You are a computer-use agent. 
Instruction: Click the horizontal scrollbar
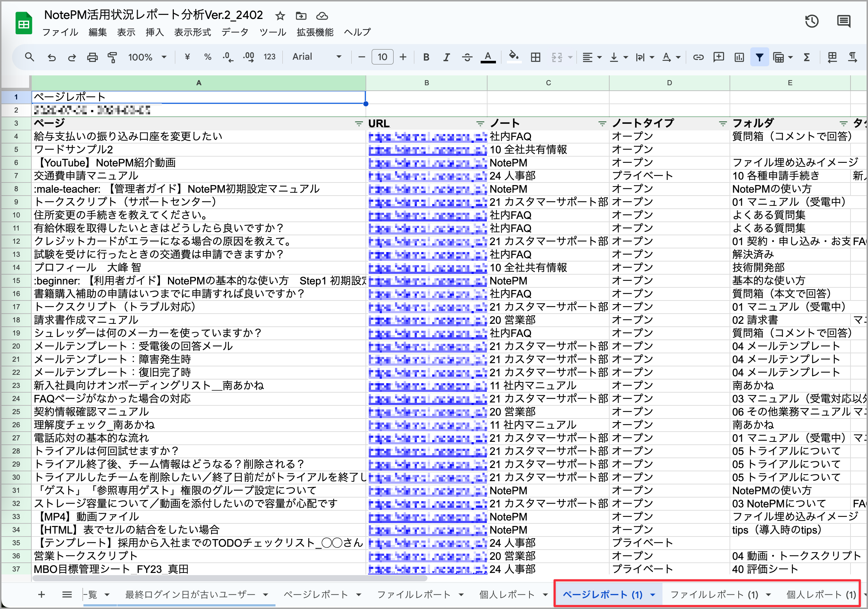(230, 578)
